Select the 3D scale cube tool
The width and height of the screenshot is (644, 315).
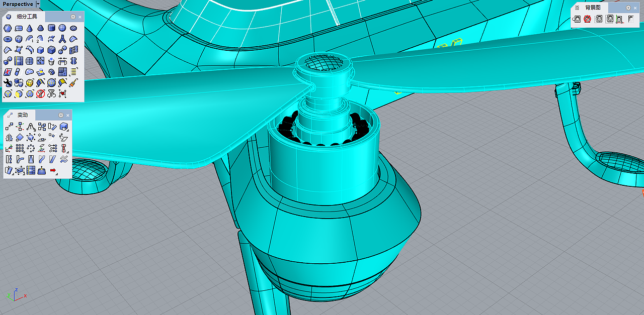[64, 127]
